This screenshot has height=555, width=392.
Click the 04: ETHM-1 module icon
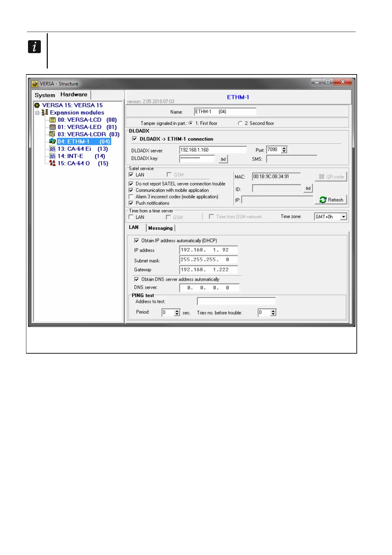[52, 141]
